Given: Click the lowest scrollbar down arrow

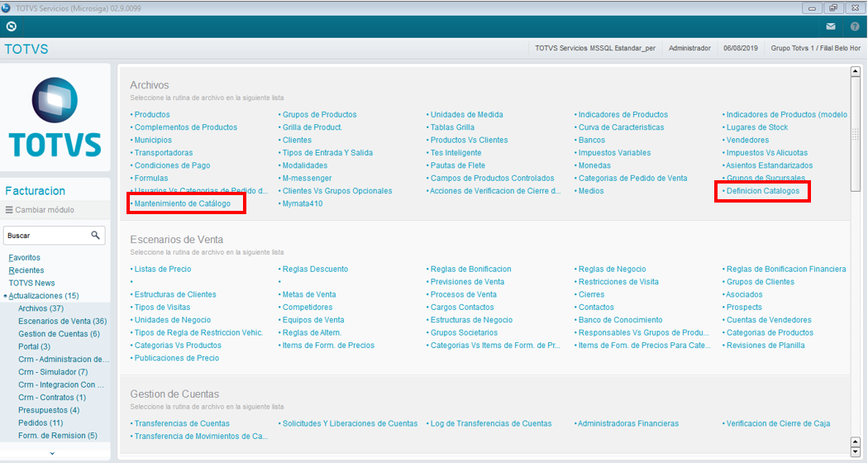Looking at the screenshot, I should 856,452.
